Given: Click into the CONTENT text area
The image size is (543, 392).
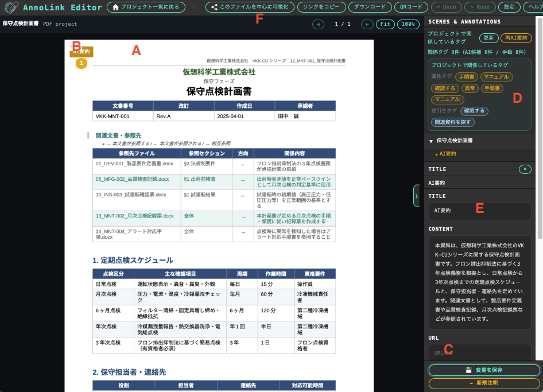Looking at the screenshot, I should click(480, 282).
